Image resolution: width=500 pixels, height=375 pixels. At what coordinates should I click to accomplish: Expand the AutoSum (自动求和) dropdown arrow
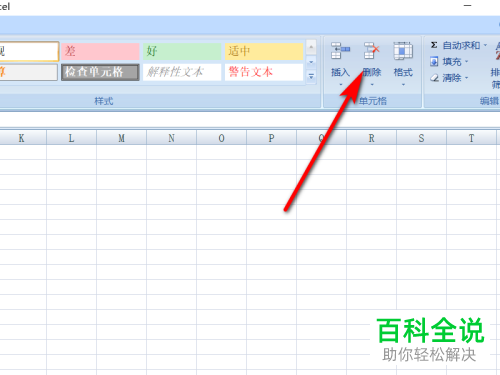point(485,45)
